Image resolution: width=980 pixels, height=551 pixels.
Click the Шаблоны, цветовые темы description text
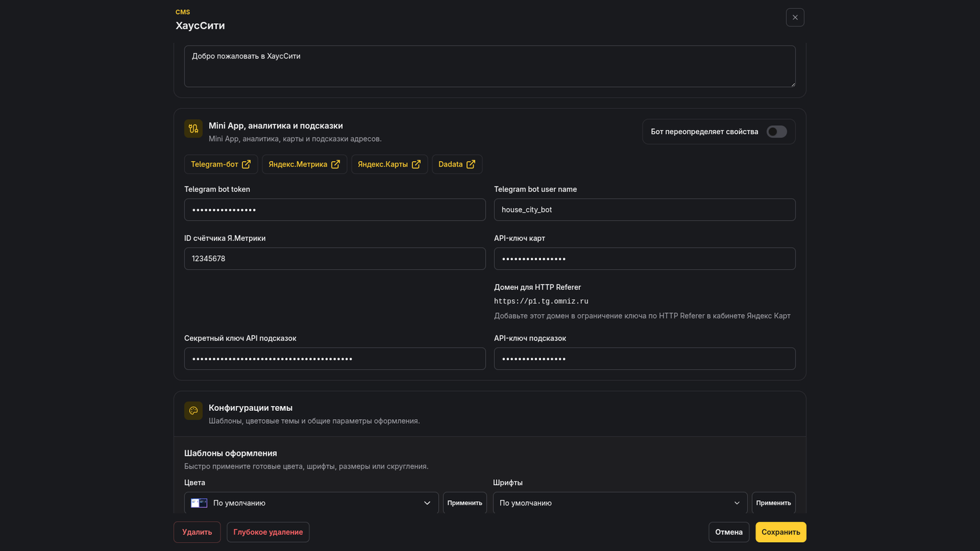(314, 421)
